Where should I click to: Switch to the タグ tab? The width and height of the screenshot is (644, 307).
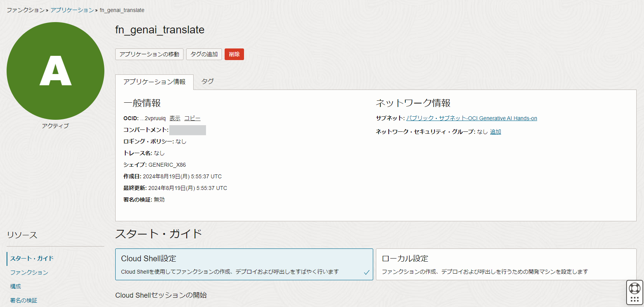208,81
